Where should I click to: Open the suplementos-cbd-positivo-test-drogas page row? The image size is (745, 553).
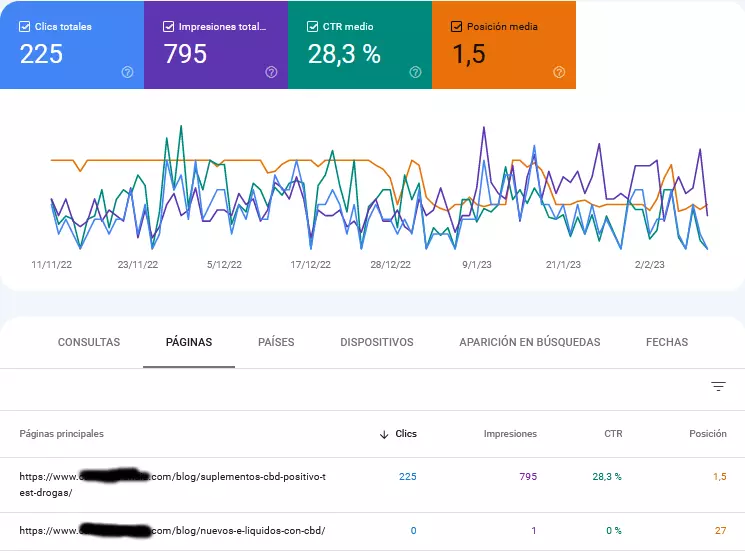click(x=372, y=485)
